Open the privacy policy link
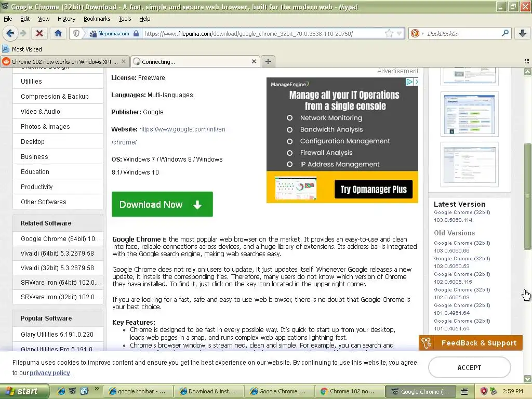Viewport: 532px width, 399px height. tap(50, 373)
